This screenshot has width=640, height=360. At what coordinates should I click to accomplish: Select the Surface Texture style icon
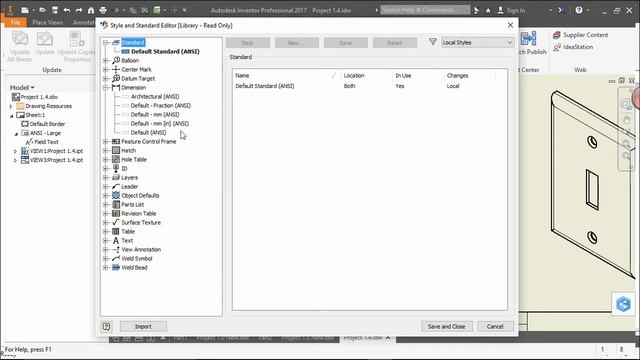coord(116,222)
